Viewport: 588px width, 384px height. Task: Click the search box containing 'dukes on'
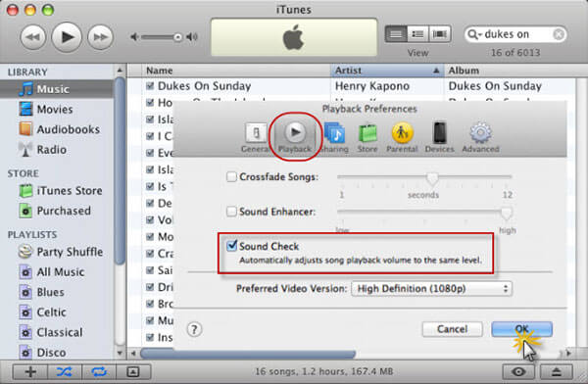515,34
